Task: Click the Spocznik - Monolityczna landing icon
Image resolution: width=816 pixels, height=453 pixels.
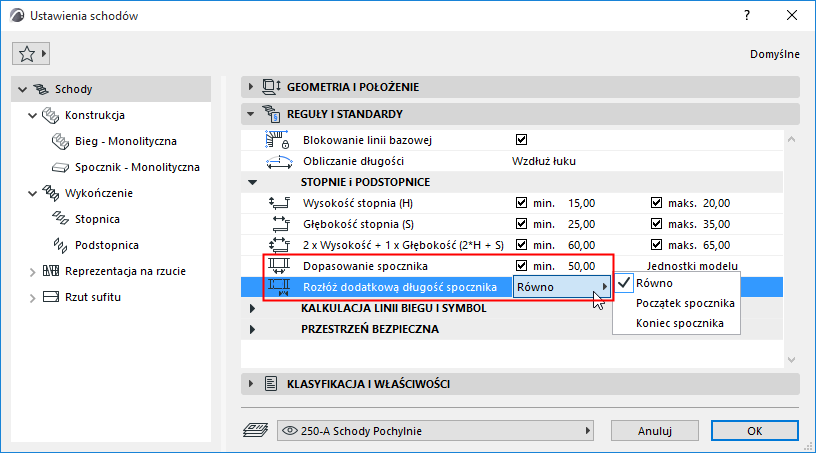Action: (x=60, y=167)
